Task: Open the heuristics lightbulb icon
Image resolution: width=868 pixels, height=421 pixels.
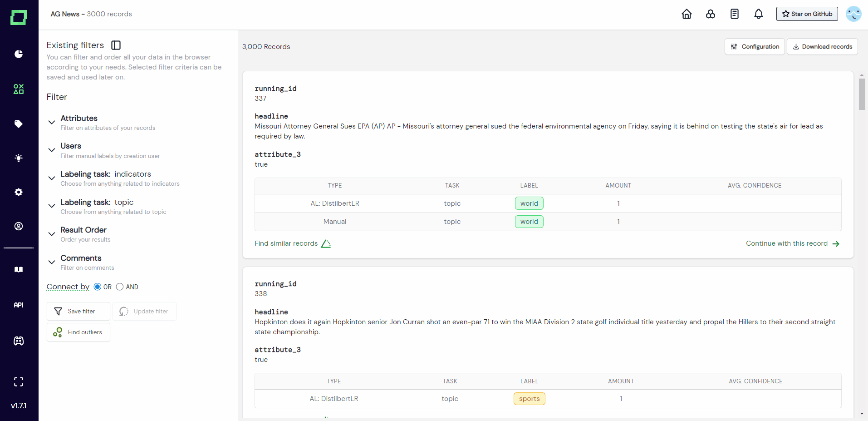Action: tap(19, 158)
